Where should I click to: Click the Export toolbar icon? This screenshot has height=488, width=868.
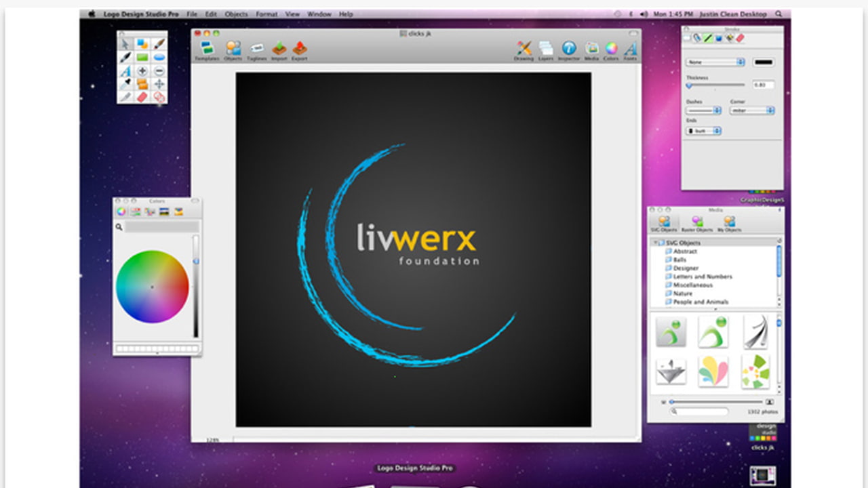pos(299,49)
